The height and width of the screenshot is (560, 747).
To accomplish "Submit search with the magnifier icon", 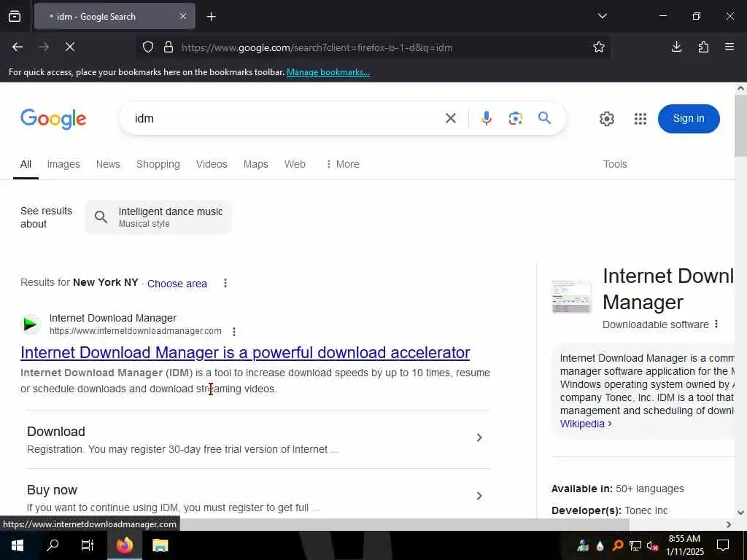I will click(544, 118).
